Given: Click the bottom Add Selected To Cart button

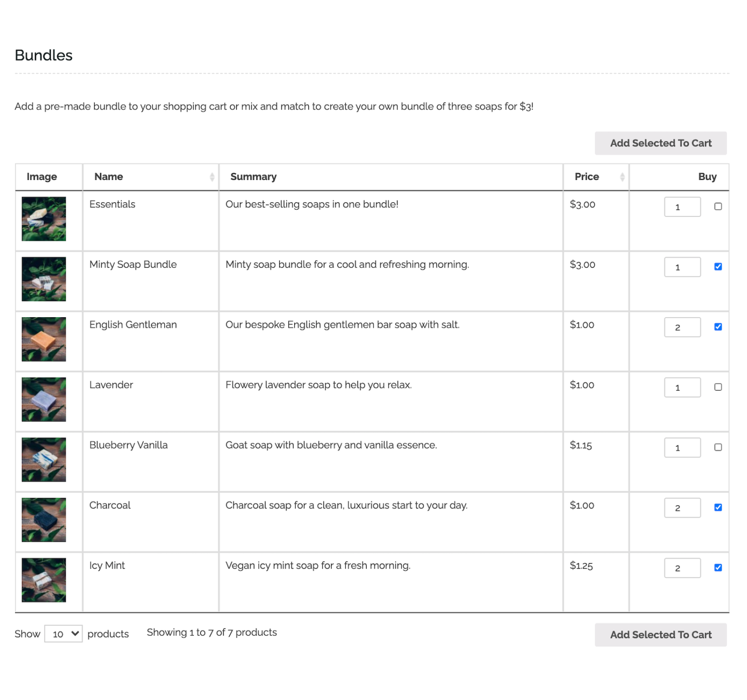Looking at the screenshot, I should click(660, 635).
